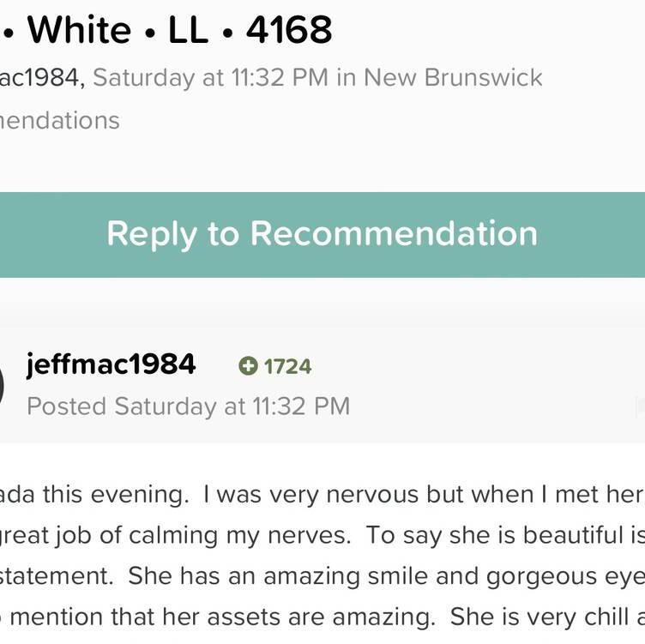The width and height of the screenshot is (645, 644).
Task: Click the green plus reputation icon
Action: pyautogui.click(x=248, y=366)
